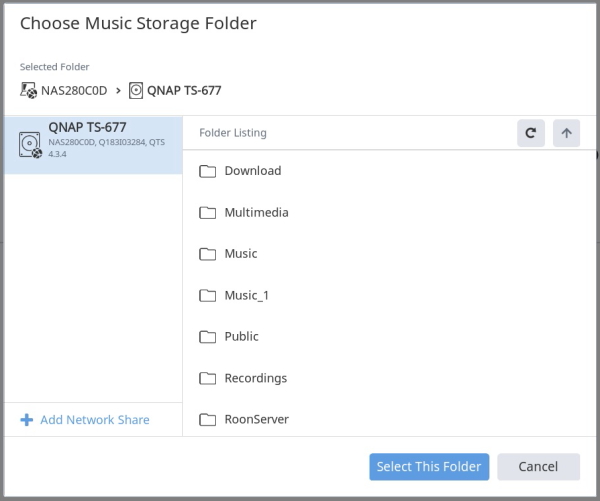Screen dimensions: 600x501
Task: Click the QNAP TS-677 drive icon in sidebar
Action: pos(30,145)
